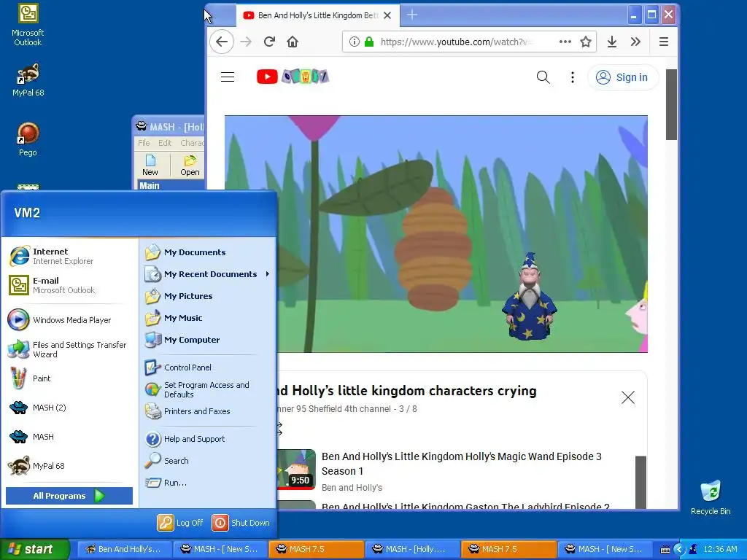This screenshot has height=560, width=747.
Task: Open Set Program Access and Defaults
Action: click(207, 389)
